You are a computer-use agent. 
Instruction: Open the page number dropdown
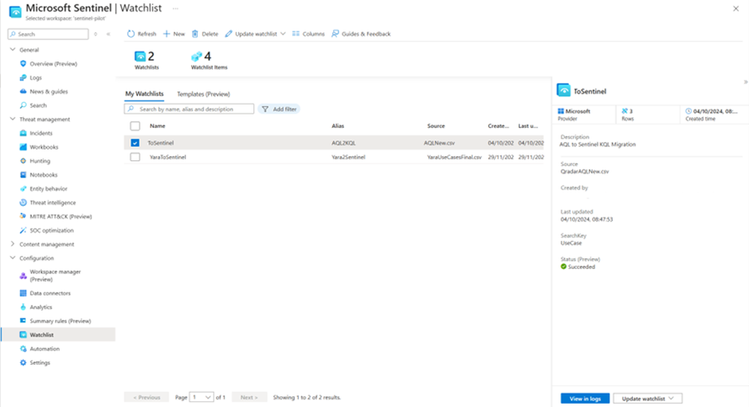click(x=202, y=397)
